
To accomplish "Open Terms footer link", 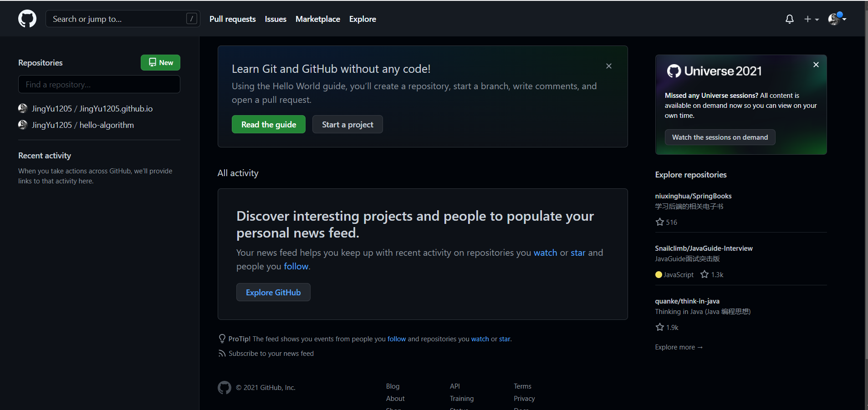I will pyautogui.click(x=522, y=386).
